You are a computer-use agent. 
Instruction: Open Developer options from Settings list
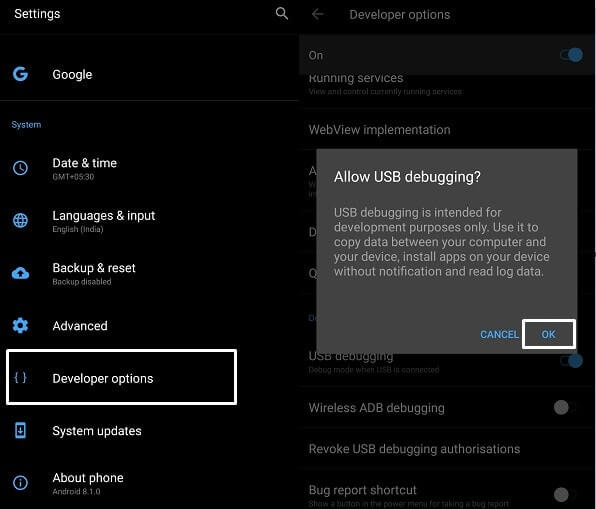tap(121, 377)
